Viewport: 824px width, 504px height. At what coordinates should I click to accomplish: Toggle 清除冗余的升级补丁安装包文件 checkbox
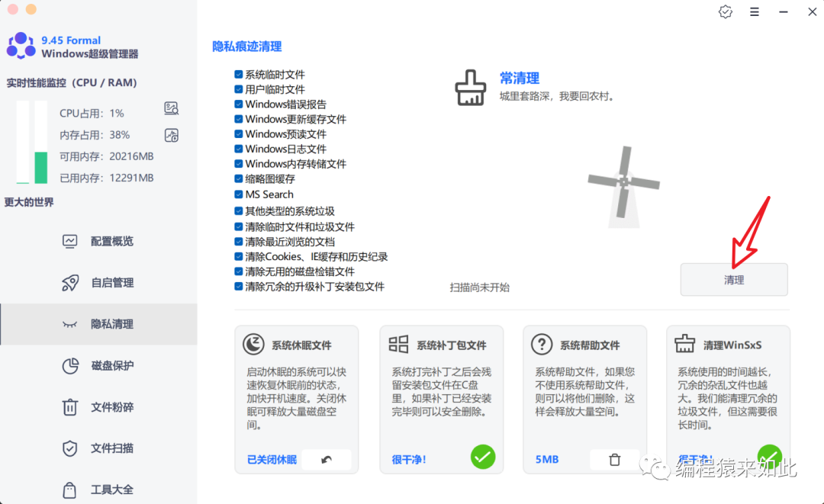239,287
